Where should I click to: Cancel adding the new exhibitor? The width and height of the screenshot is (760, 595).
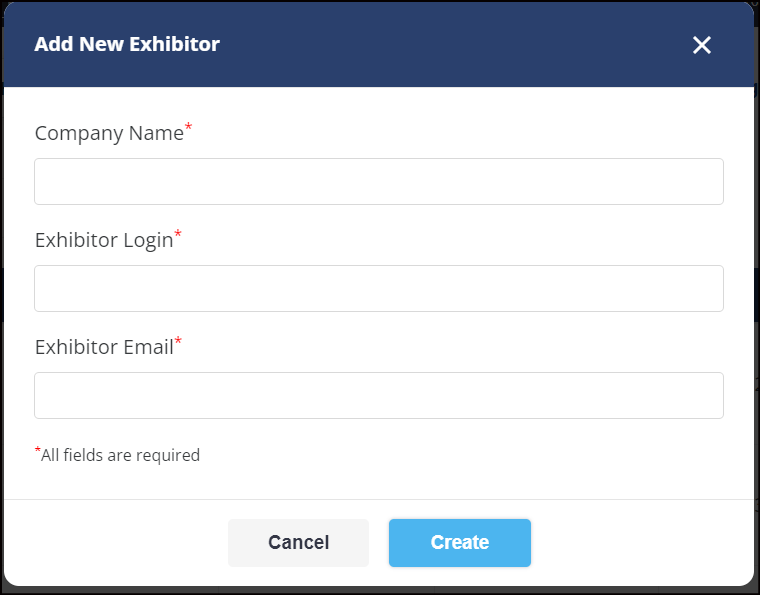point(298,543)
